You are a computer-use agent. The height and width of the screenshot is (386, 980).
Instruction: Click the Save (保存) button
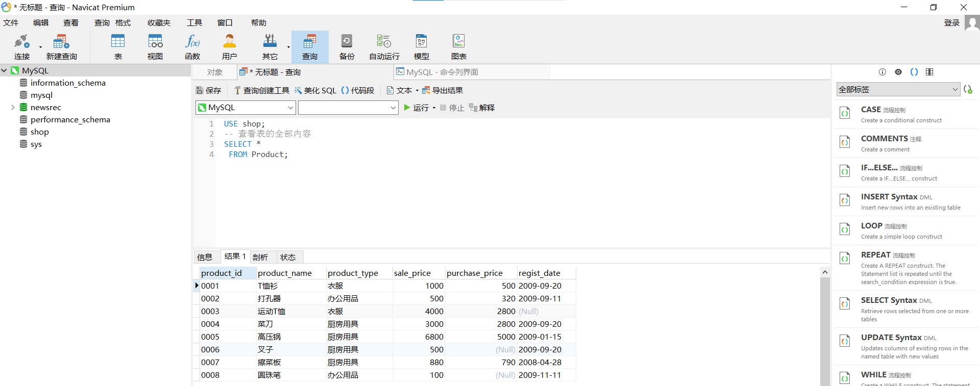point(208,90)
